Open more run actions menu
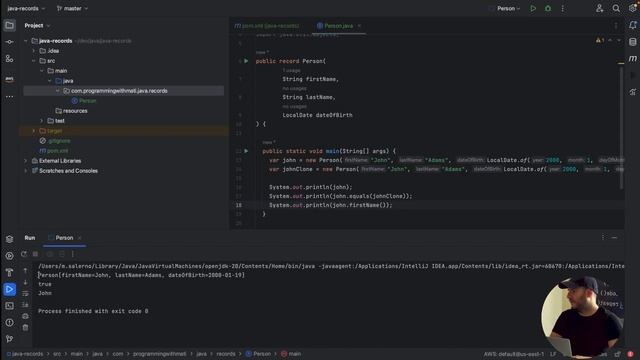This screenshot has height=360, width=640. [562, 8]
